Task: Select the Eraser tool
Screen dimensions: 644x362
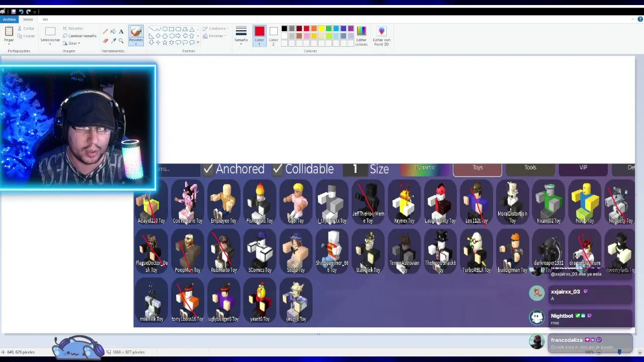Action: coord(105,41)
